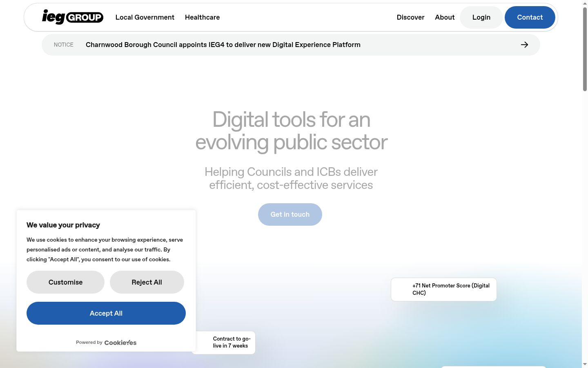
Task: Open the Discover menu
Action: pyautogui.click(x=410, y=17)
